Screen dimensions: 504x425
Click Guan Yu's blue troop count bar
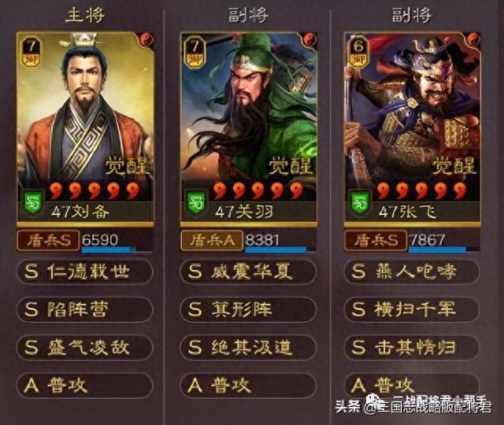coord(276,249)
